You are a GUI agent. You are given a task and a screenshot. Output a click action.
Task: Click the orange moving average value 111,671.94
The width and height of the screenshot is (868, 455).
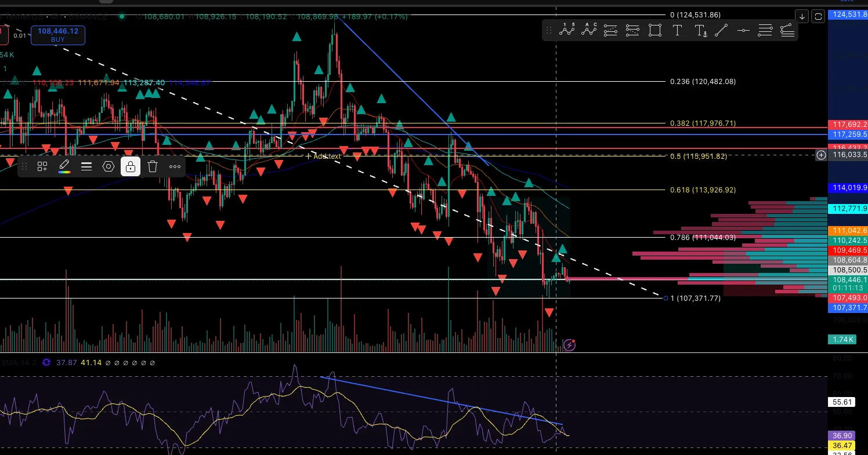(98, 83)
